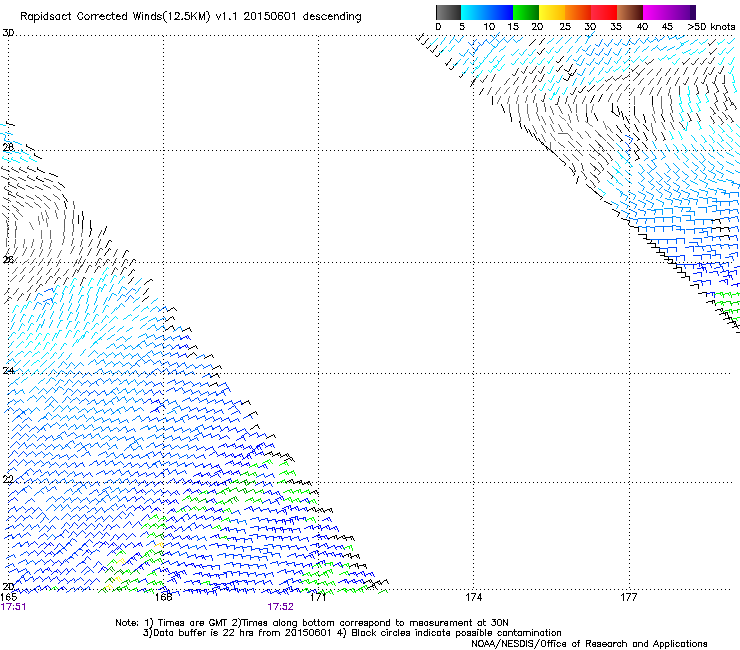Viewport: 740px width, 650px height.
Task: Click the '>50 knots' legend label
Action: 711,27
